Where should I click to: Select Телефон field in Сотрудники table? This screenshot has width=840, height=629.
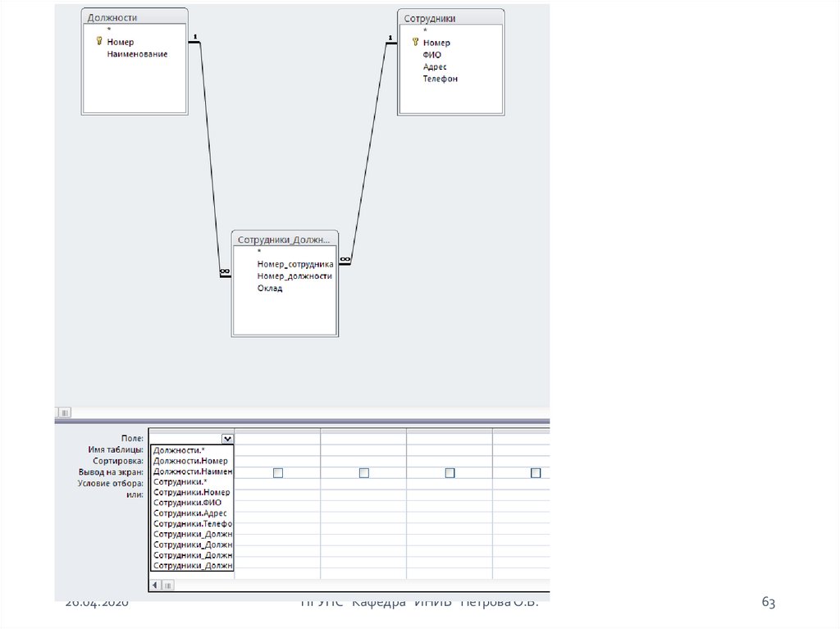coord(440,79)
